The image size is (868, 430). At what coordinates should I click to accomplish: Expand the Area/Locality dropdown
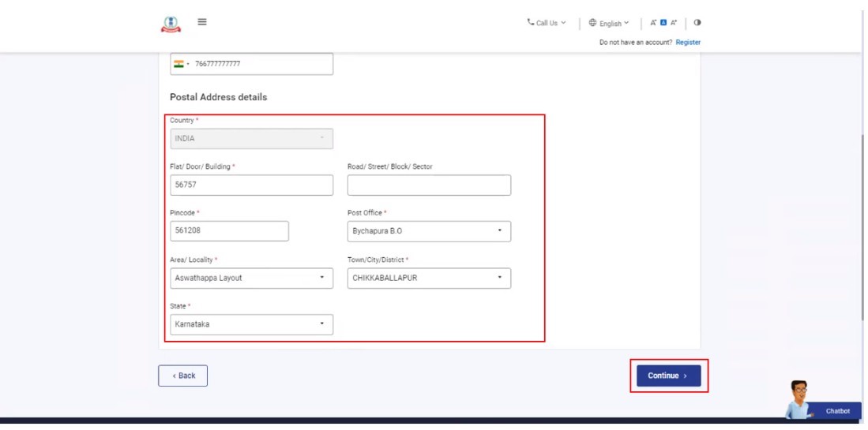coord(251,278)
